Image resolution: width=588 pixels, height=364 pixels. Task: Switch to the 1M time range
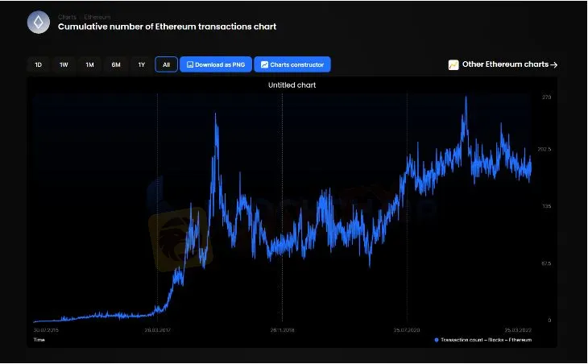click(89, 64)
